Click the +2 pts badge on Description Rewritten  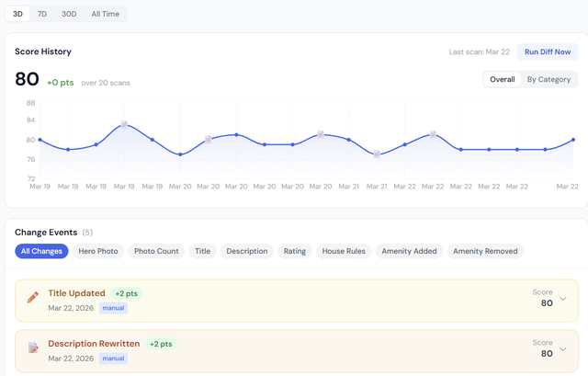click(x=161, y=344)
